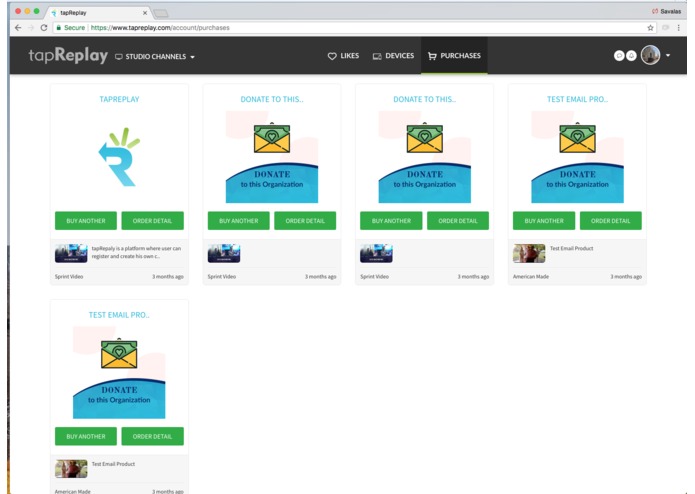Open top-row TEST EMAIL PRO.. title
The width and height of the screenshot is (695, 494).
point(577,99)
